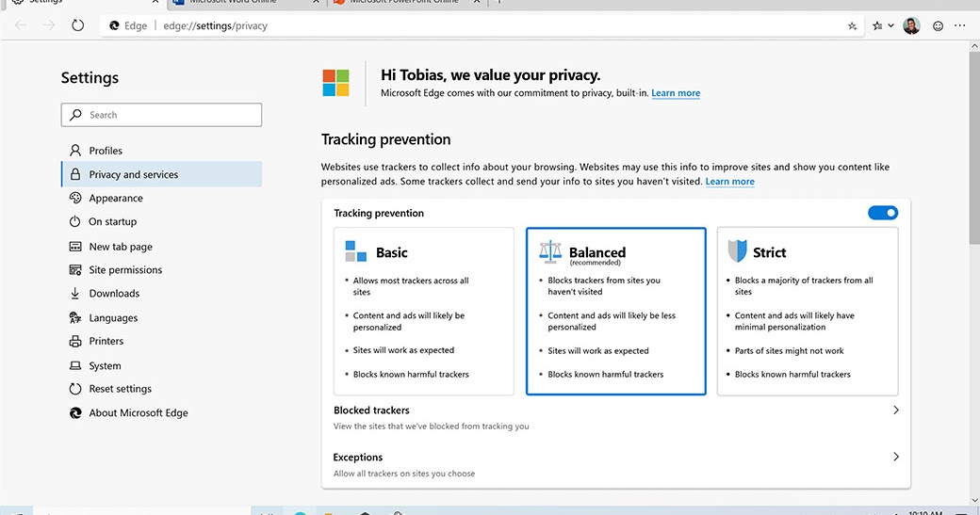This screenshot has height=515, width=980.
Task: Click the browser forward arrow
Action: [49, 25]
